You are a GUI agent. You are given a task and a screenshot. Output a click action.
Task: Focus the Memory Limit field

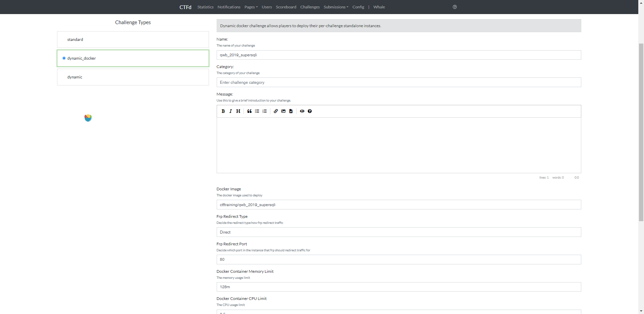point(399,287)
